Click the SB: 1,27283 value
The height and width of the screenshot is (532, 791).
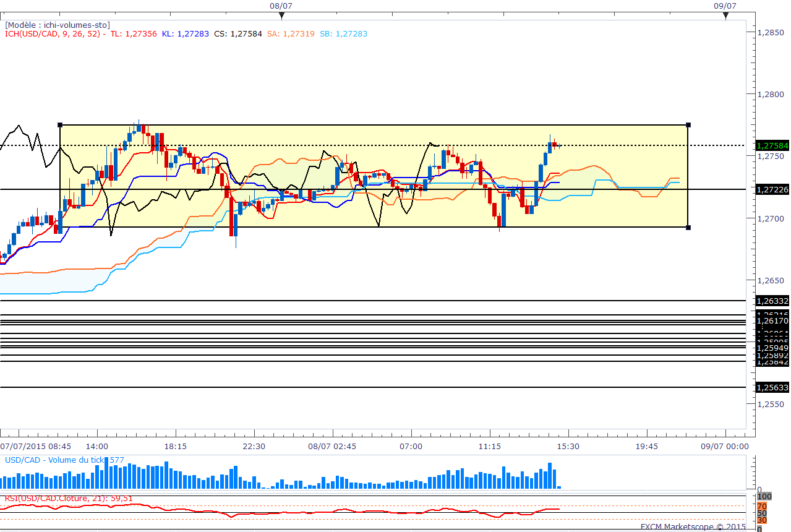(x=344, y=34)
